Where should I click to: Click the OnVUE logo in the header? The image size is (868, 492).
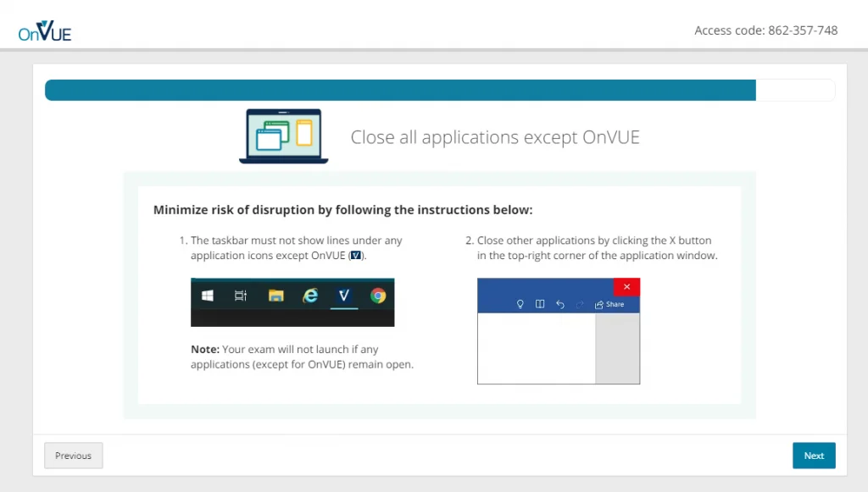pos(45,31)
